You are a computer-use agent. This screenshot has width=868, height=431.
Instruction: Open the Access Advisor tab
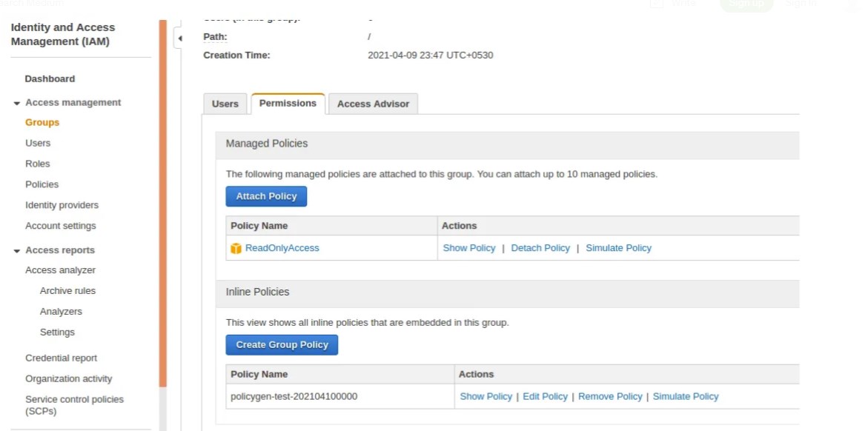(x=373, y=104)
